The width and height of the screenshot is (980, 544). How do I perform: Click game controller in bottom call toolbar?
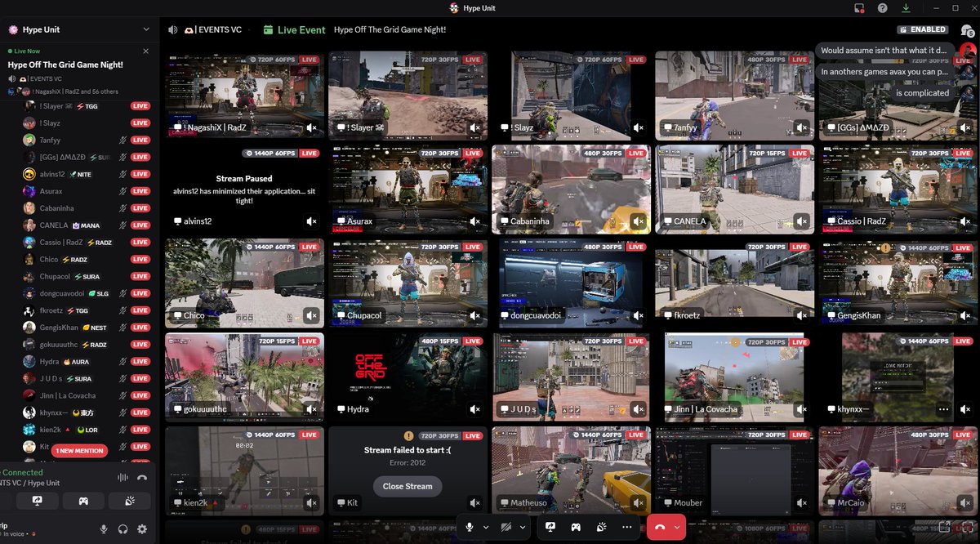576,527
